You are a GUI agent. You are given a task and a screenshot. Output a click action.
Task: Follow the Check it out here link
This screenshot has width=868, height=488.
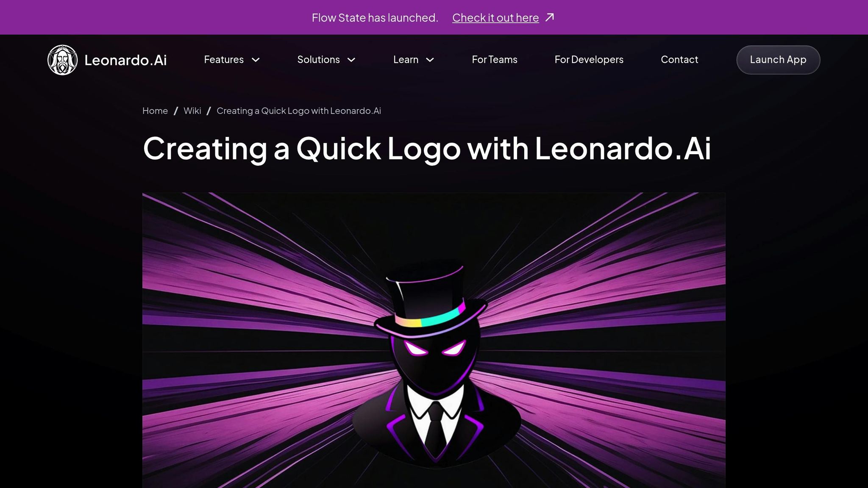coord(495,17)
